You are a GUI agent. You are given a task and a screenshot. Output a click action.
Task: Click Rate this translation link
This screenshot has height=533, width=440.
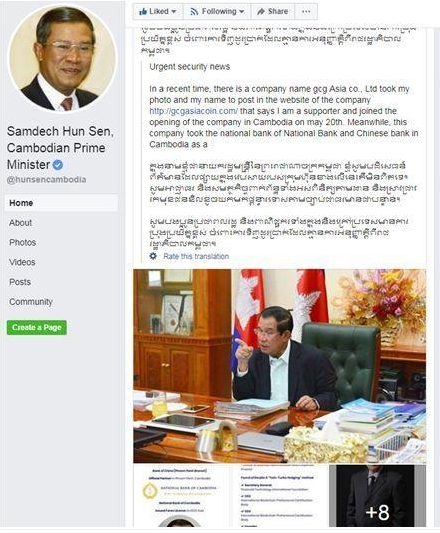click(196, 256)
